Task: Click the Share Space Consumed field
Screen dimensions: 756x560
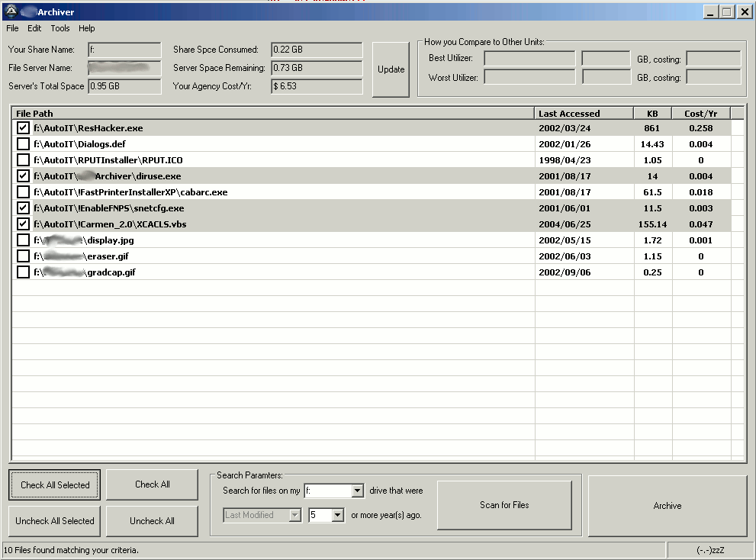Action: [x=317, y=50]
